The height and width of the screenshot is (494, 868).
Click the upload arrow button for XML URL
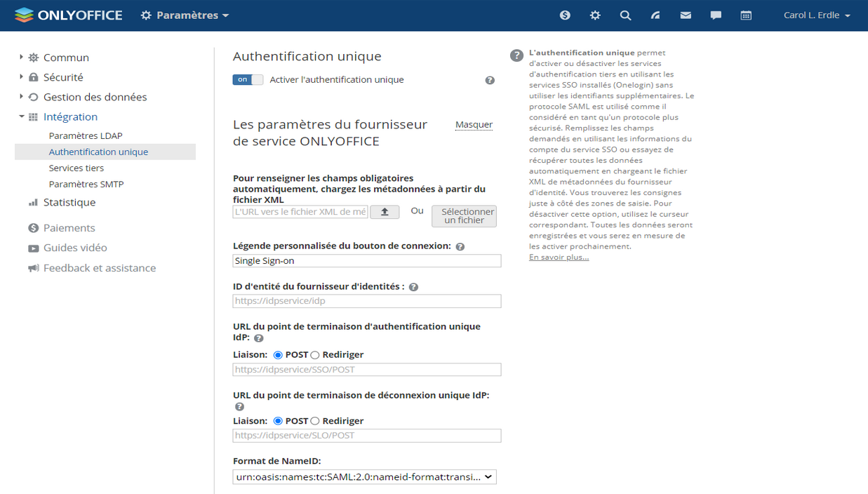(x=385, y=211)
